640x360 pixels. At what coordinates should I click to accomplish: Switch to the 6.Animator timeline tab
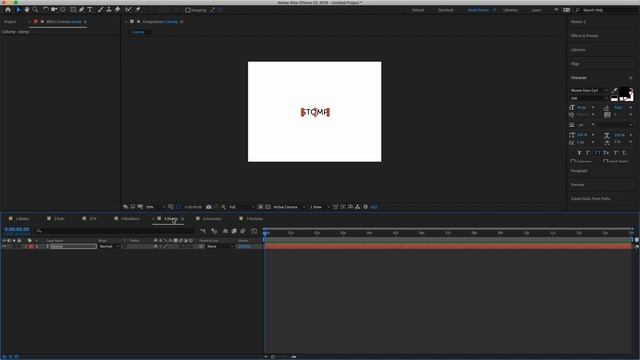212,219
